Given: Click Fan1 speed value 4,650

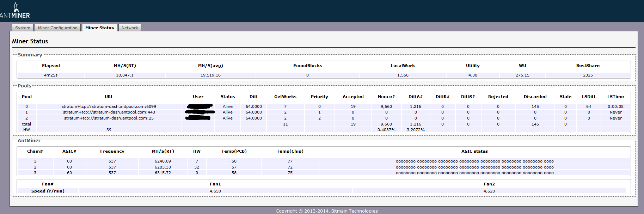Looking at the screenshot, I should click(x=215, y=191).
